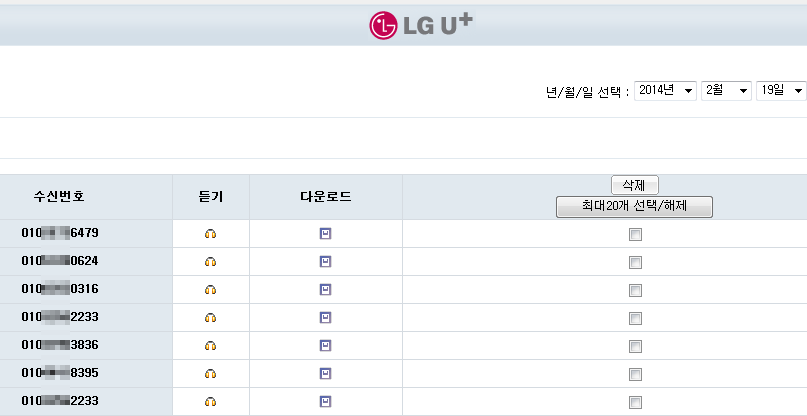The height and width of the screenshot is (416, 807).
Task: Save the recording for number ending 8395
Action: pyautogui.click(x=325, y=373)
